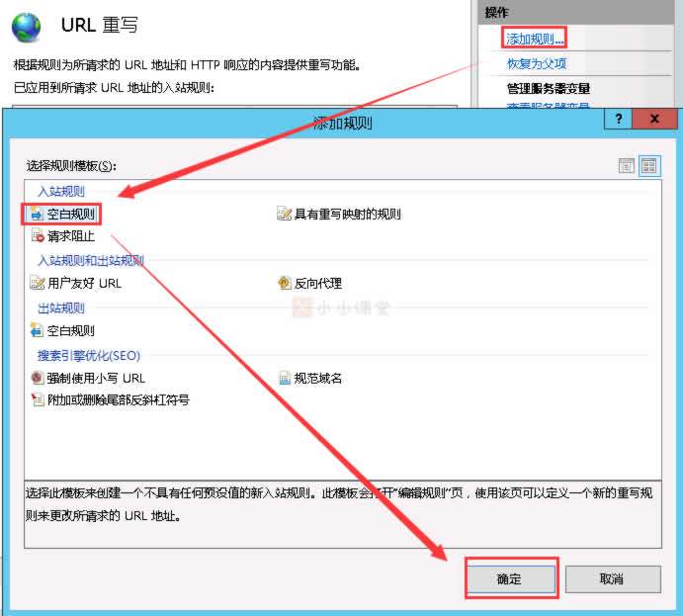Viewport: 683px width, 616px height.
Task: Pick the 附加或删除尾部反斜杠符号 template icon
Action: point(38,400)
